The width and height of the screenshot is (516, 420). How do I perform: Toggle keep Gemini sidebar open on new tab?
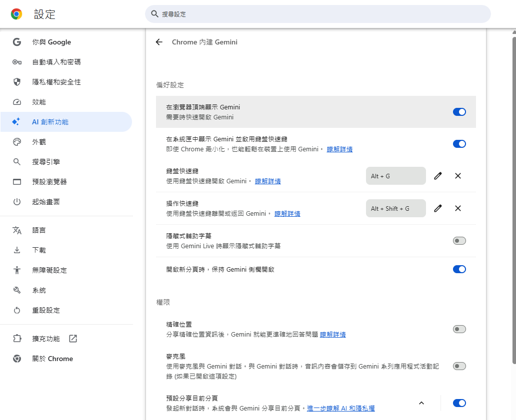click(459, 269)
